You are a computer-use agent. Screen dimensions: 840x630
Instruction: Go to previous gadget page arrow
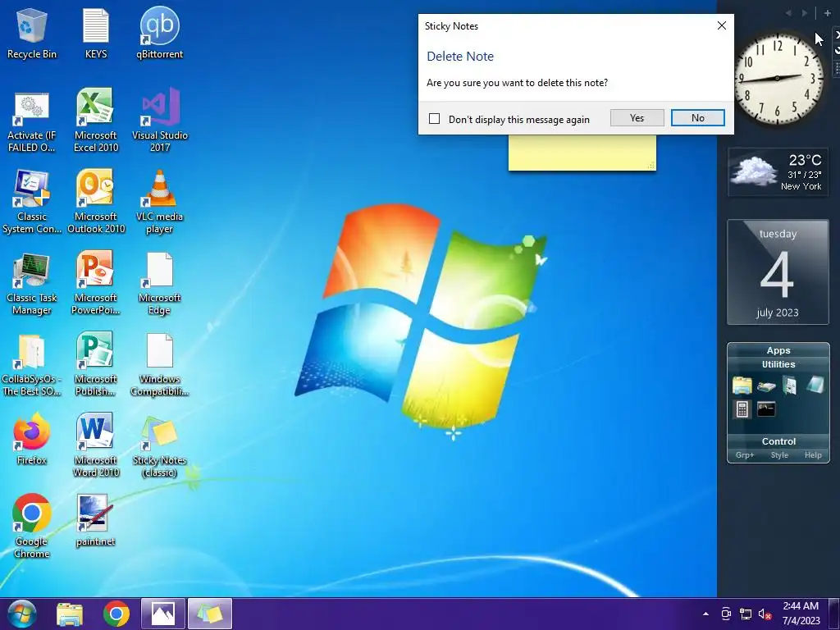pyautogui.click(x=788, y=13)
